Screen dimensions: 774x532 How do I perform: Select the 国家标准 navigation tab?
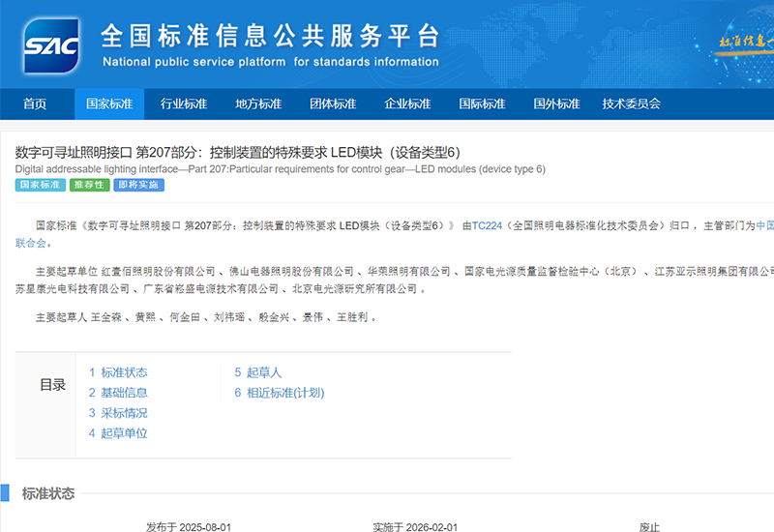109,104
